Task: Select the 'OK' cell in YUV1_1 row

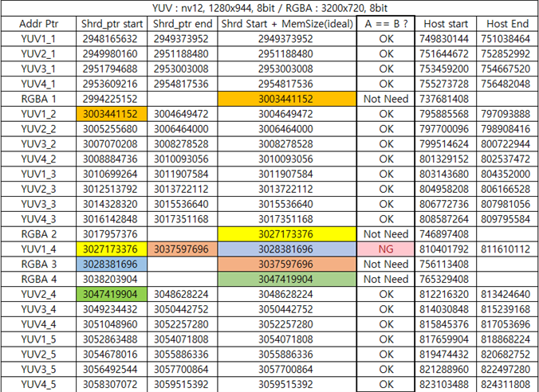Action: click(386, 39)
